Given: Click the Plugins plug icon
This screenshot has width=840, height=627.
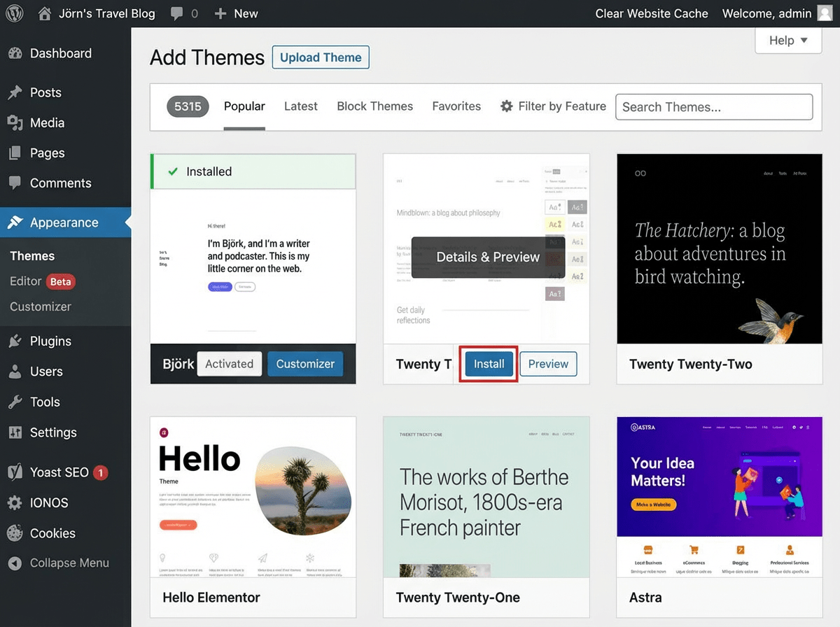Looking at the screenshot, I should click(15, 341).
